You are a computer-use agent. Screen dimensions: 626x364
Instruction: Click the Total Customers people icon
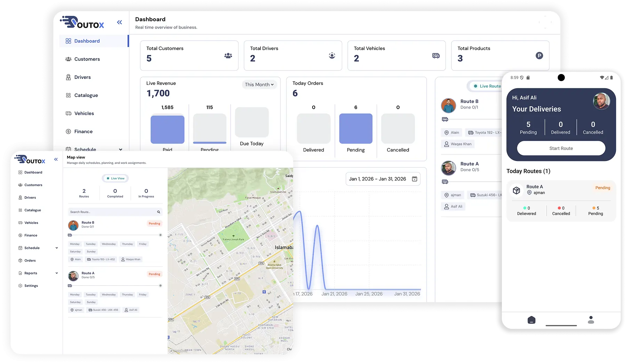click(228, 56)
